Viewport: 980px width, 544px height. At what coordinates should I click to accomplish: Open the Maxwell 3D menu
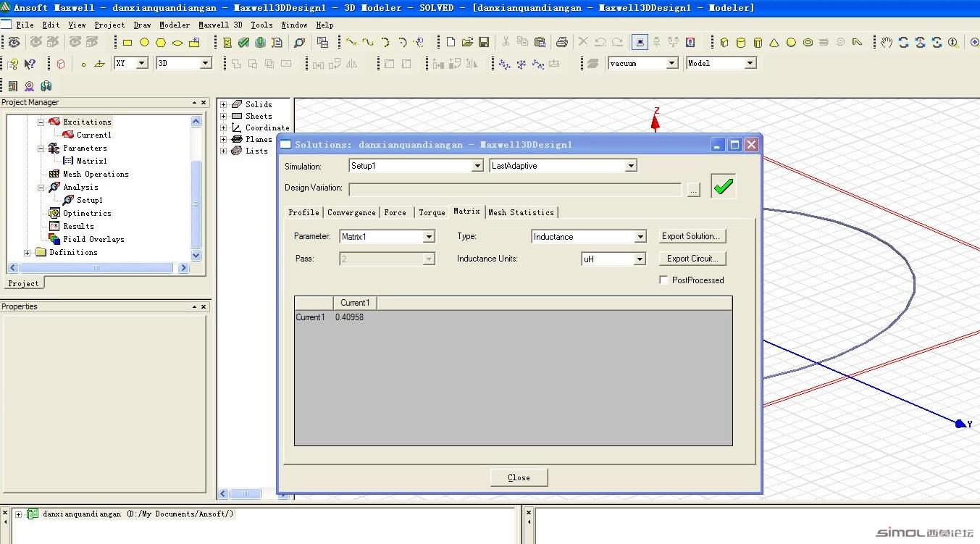pos(220,25)
